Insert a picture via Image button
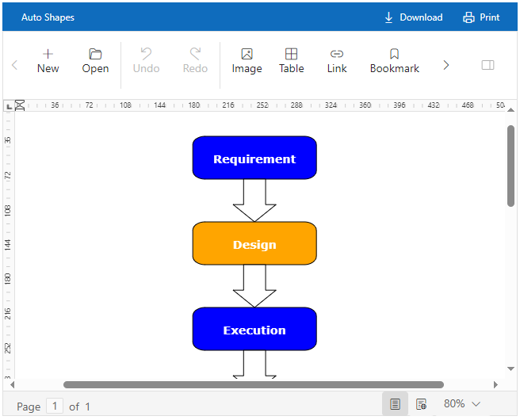 click(x=247, y=62)
